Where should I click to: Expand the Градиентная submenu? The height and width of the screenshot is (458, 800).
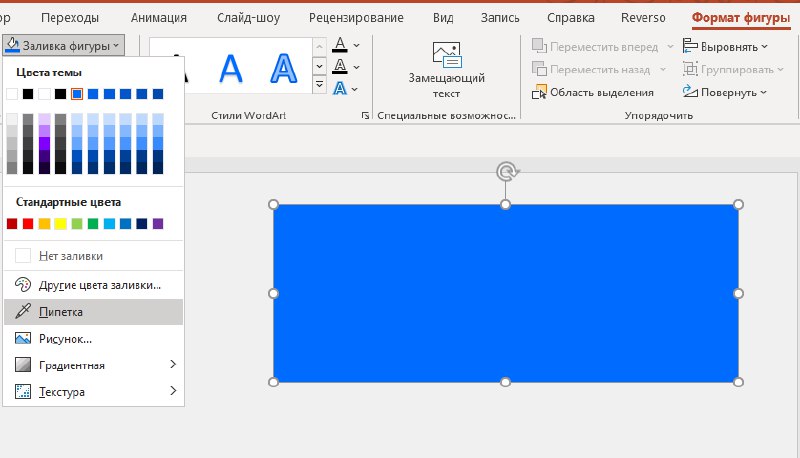pyautogui.click(x=93, y=365)
